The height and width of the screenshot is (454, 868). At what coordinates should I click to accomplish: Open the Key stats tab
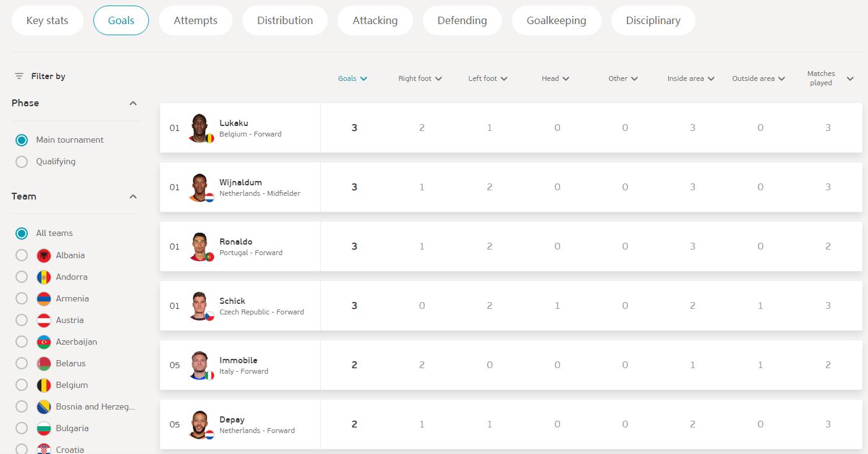[x=48, y=20]
